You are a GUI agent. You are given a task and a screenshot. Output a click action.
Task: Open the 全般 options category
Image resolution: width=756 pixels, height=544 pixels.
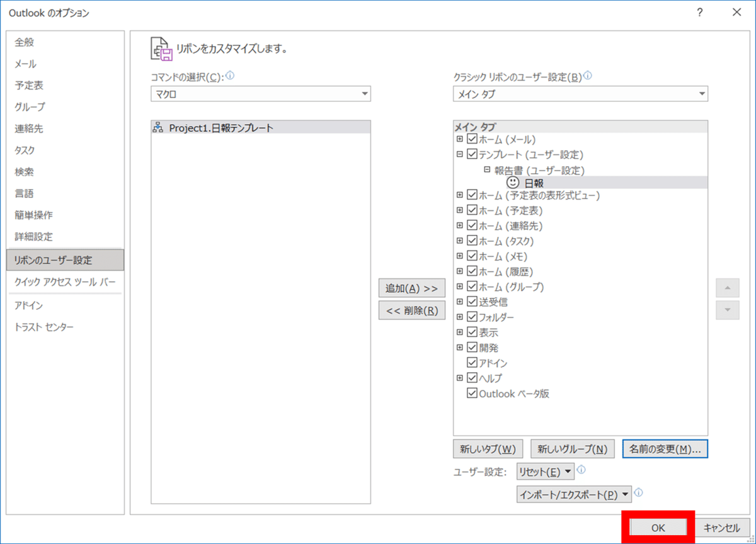coord(65,42)
